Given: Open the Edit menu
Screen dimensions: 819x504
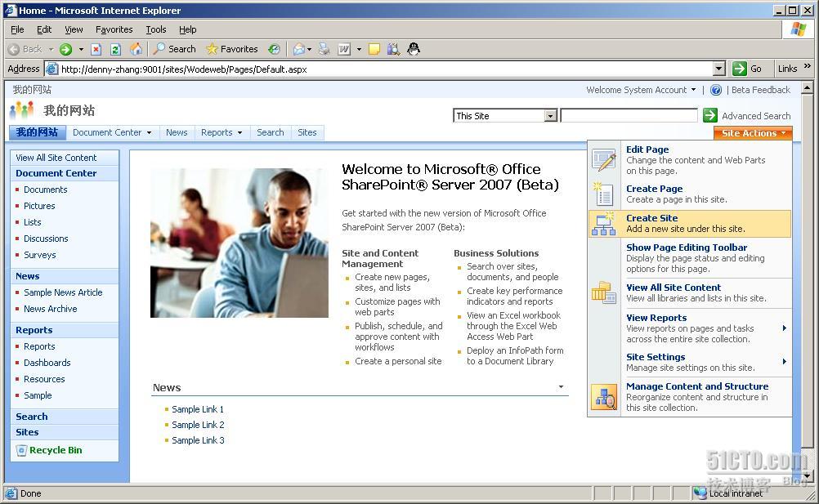Looking at the screenshot, I should pos(44,29).
